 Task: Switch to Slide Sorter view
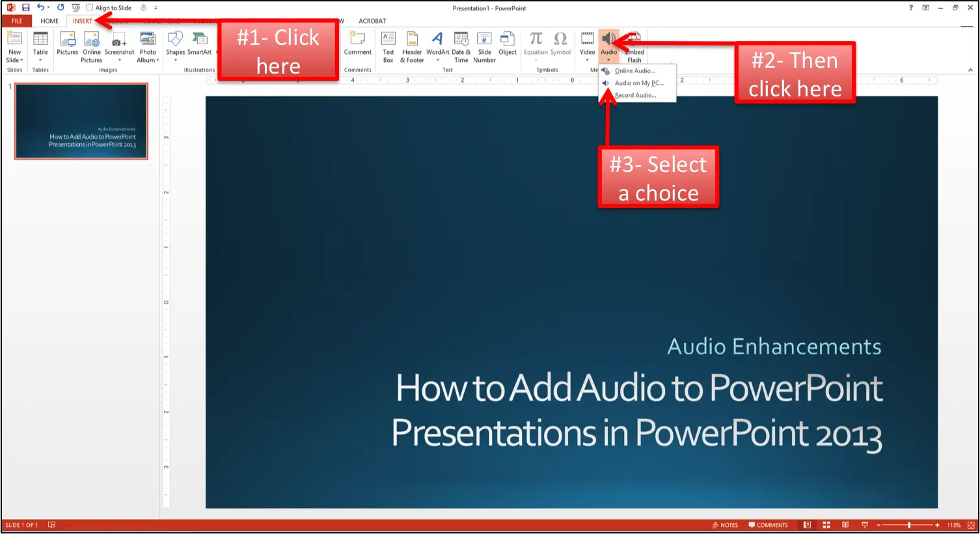click(x=826, y=525)
